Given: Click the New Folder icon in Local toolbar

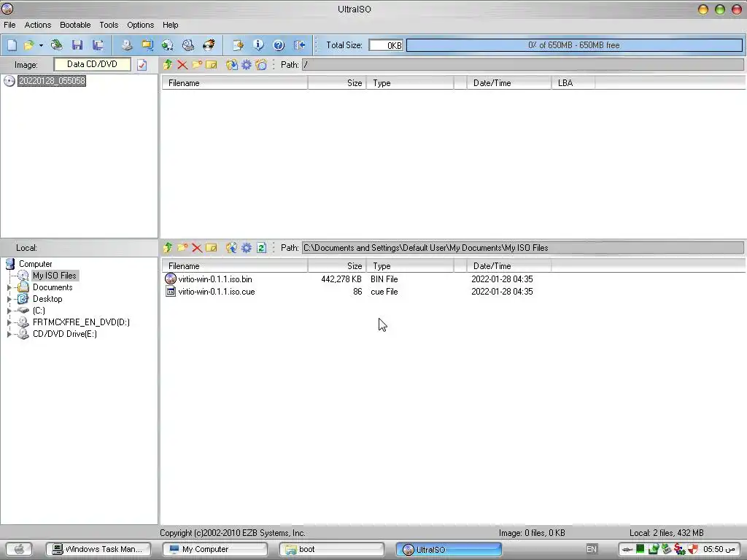Looking at the screenshot, I should tap(182, 248).
